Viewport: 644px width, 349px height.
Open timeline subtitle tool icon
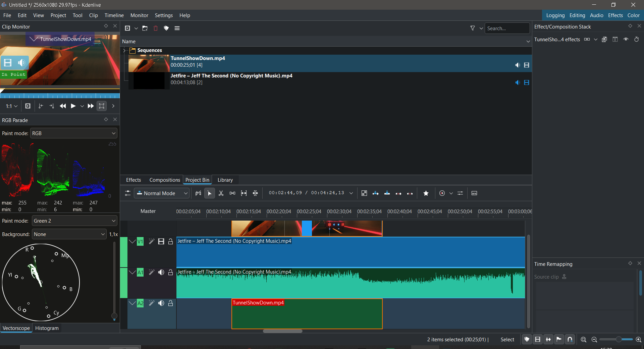pyautogui.click(x=474, y=193)
